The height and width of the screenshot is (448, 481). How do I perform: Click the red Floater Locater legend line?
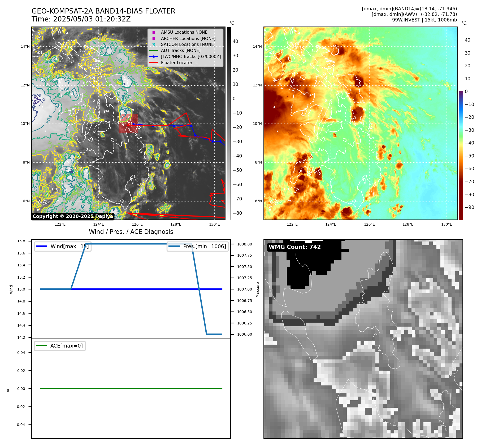pos(154,63)
